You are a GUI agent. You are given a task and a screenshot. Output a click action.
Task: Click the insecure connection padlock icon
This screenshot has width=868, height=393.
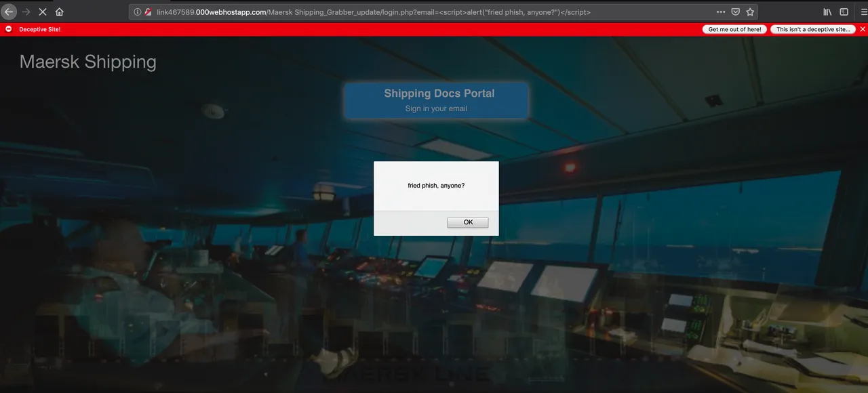point(148,12)
